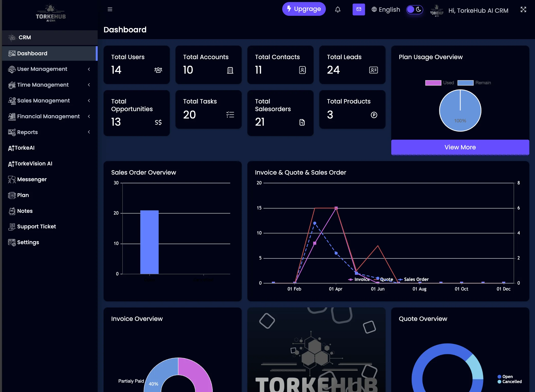Click the blue Sales Order bar
The image size is (535, 392).
(x=149, y=242)
